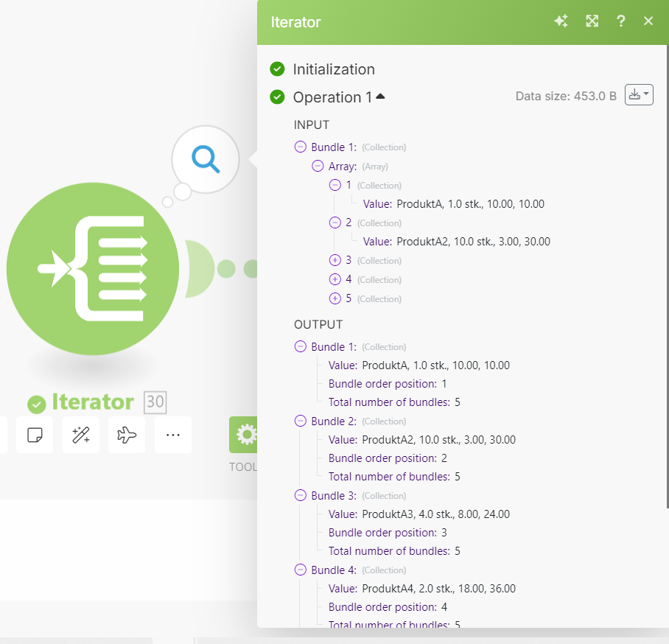Collapse array item 1 collection
The height and width of the screenshot is (644, 669).
point(335,185)
